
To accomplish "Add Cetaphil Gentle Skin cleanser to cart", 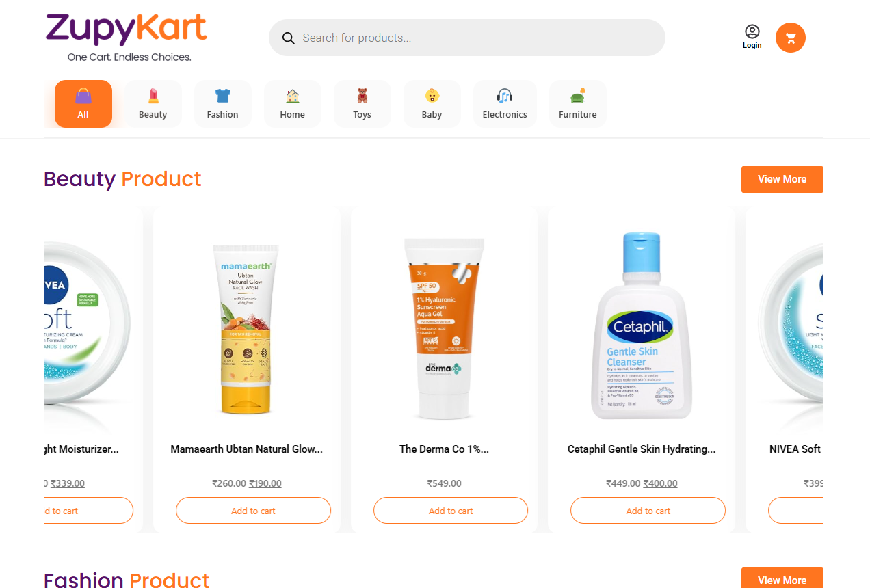I will pos(648,511).
